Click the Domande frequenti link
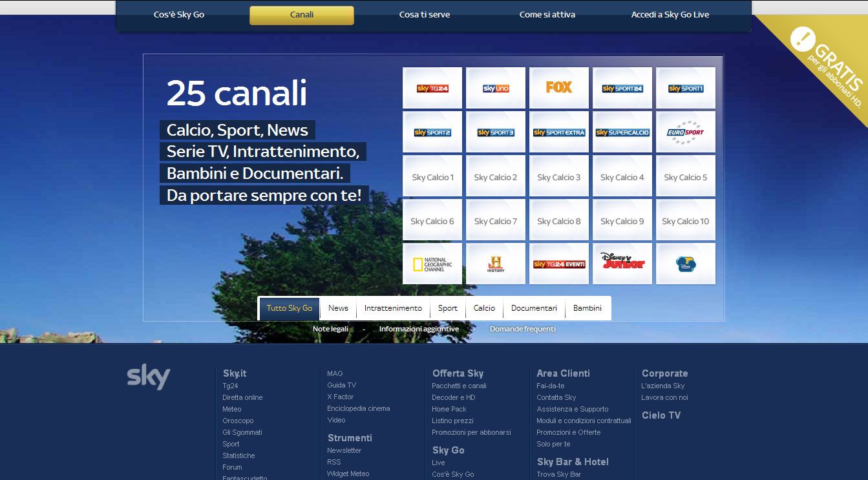Screen dimensions: 868x480 [x=522, y=329]
